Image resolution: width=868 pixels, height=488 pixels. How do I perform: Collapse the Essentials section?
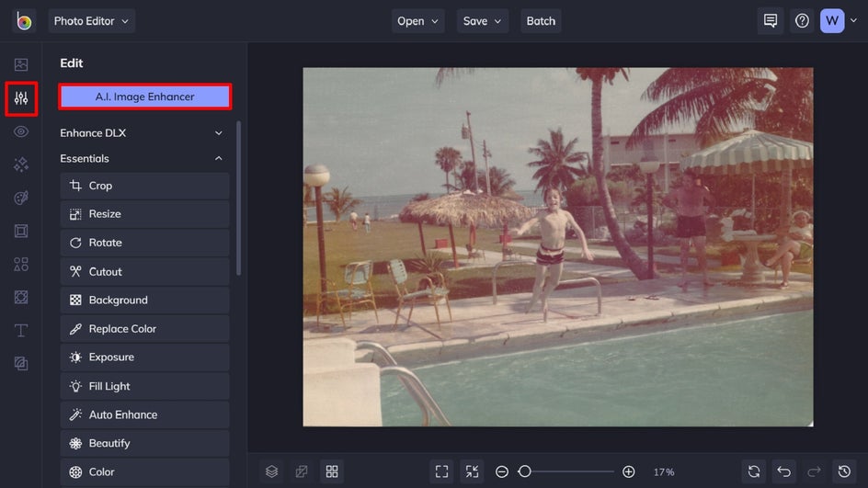(142, 158)
